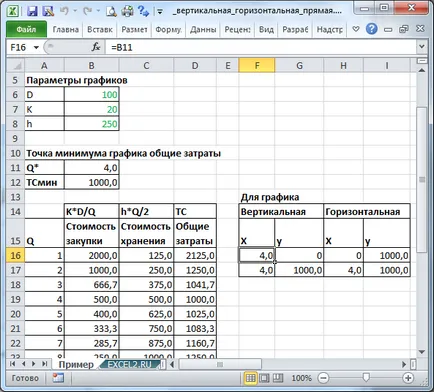Switch to the Вставка ribbon tab
The height and width of the screenshot is (392, 434).
point(100,30)
